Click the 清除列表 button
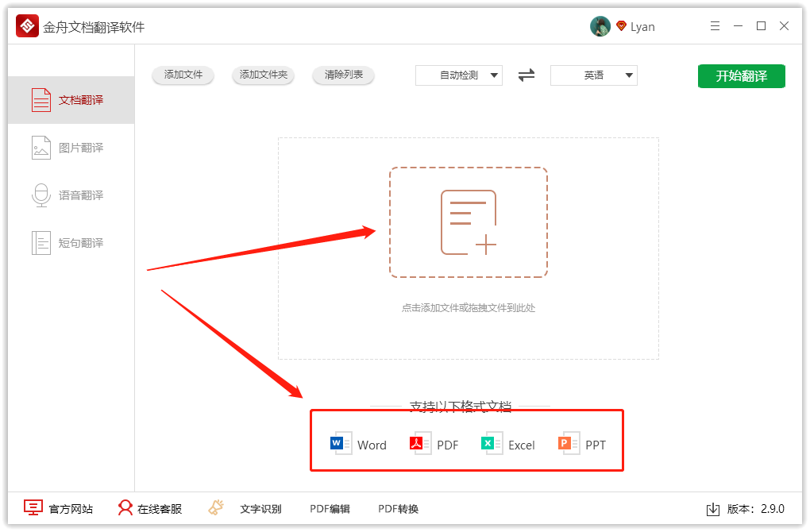The width and height of the screenshot is (810, 532). tap(344, 75)
